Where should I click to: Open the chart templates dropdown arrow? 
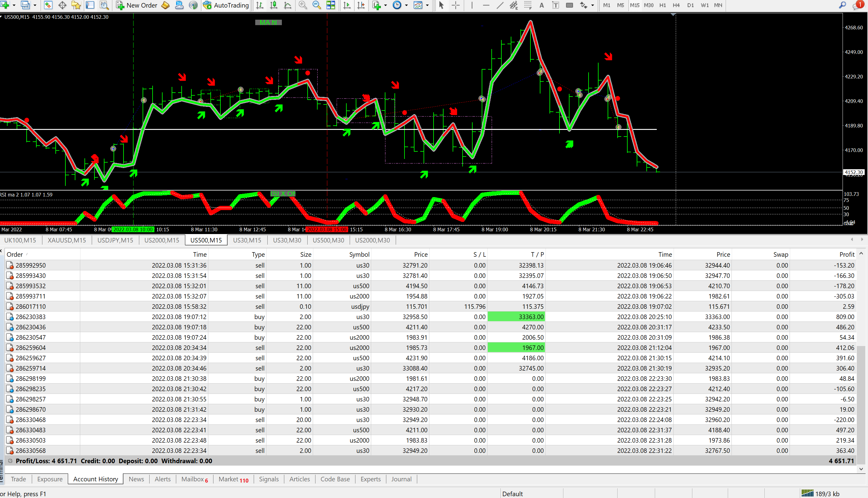pyautogui.click(x=427, y=5)
